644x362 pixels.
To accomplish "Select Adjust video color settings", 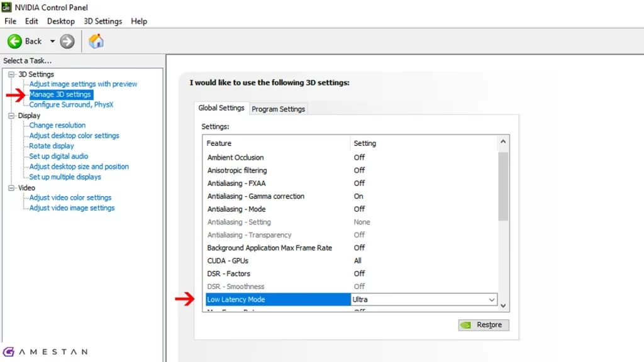I will click(70, 198).
